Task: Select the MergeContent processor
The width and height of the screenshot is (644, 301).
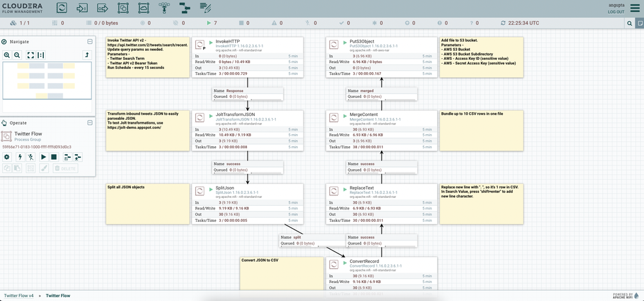Action: (382, 130)
